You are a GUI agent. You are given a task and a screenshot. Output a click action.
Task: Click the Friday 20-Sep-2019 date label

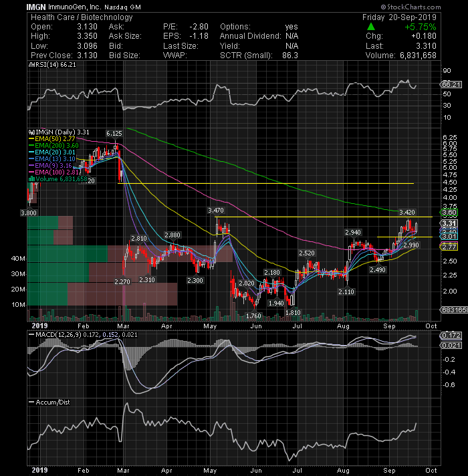pyautogui.click(x=399, y=17)
